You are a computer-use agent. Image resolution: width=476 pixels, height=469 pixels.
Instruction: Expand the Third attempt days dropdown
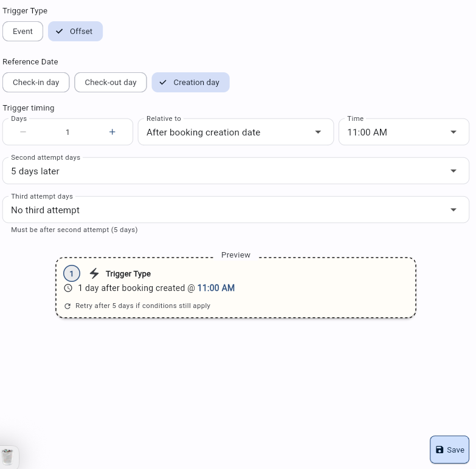point(235,210)
